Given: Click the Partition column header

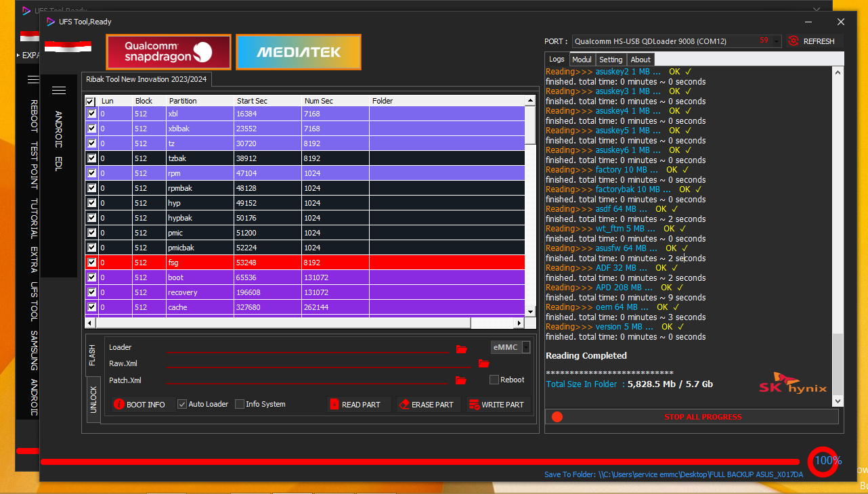Looking at the screenshot, I should pos(200,101).
